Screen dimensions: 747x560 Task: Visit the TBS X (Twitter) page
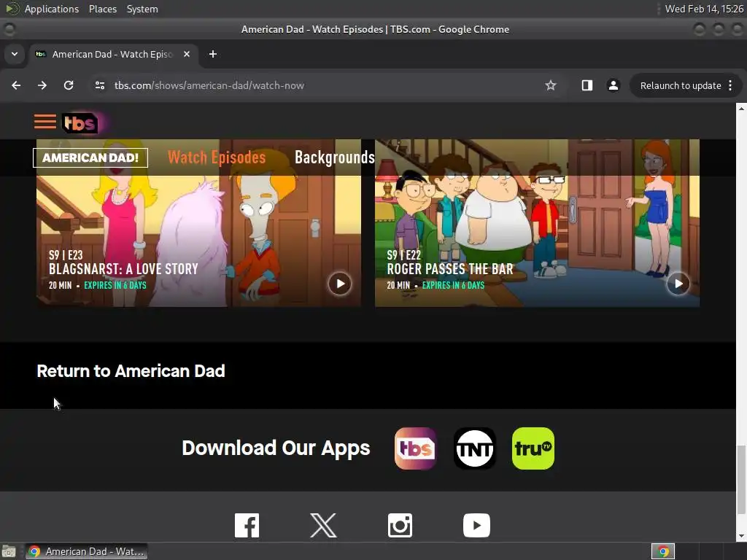[323, 525]
